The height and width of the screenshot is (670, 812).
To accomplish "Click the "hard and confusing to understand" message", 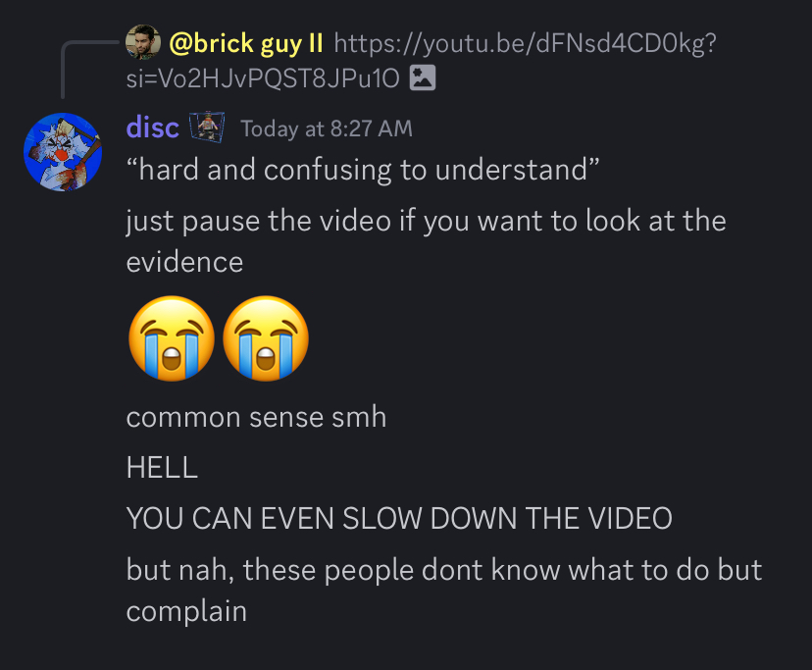I will click(x=363, y=170).
